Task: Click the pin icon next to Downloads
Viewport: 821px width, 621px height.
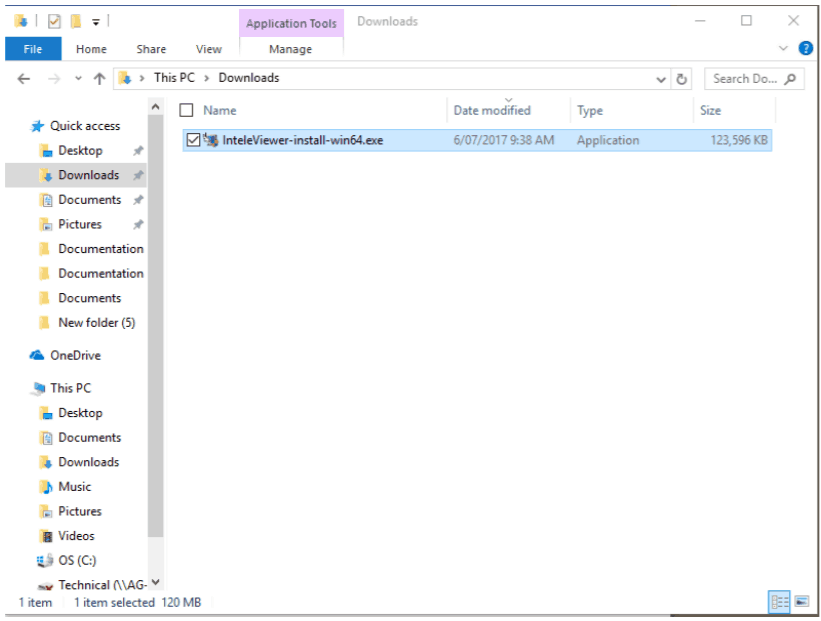Action: (x=138, y=175)
